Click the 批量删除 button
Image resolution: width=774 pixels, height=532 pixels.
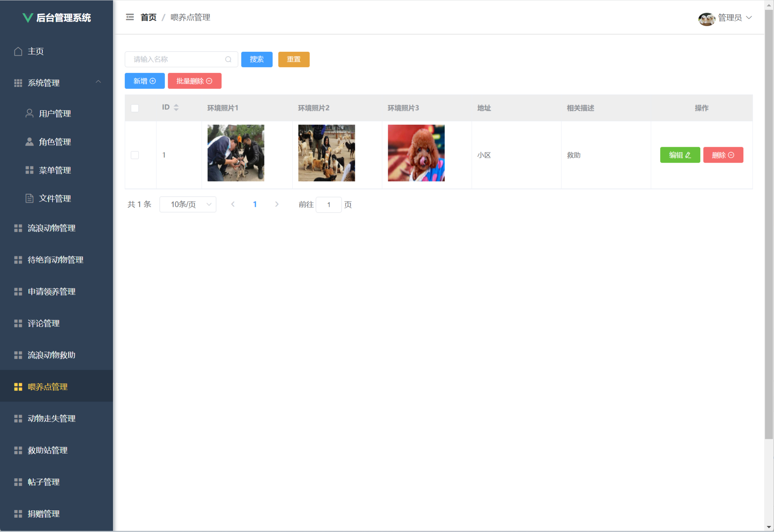pyautogui.click(x=194, y=81)
